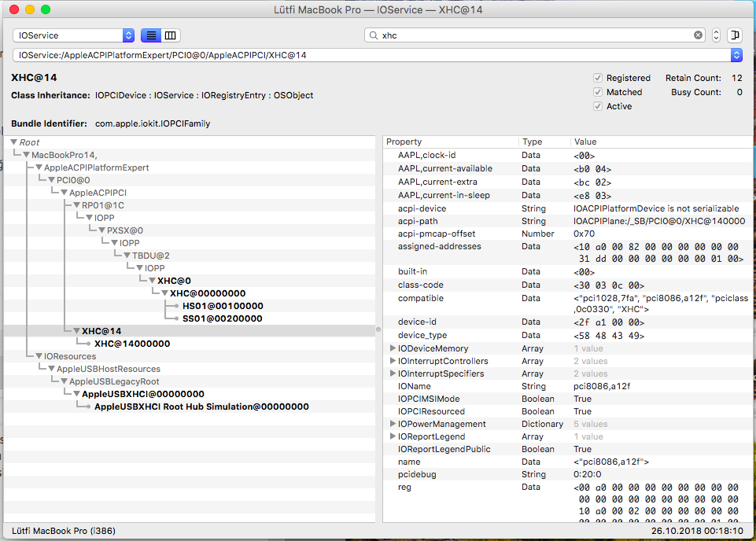Screen dimensions: 756x541
Task: Switch to the list (outline) view
Action: pyautogui.click(x=151, y=35)
